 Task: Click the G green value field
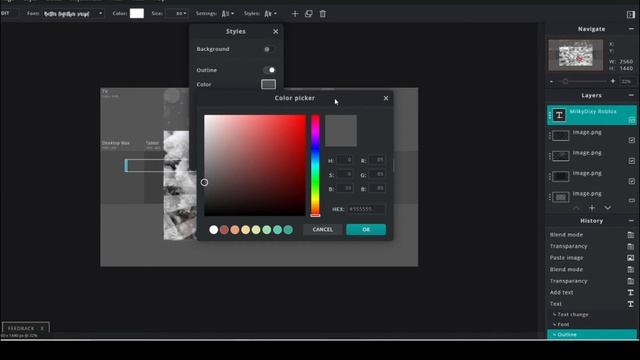(377, 174)
